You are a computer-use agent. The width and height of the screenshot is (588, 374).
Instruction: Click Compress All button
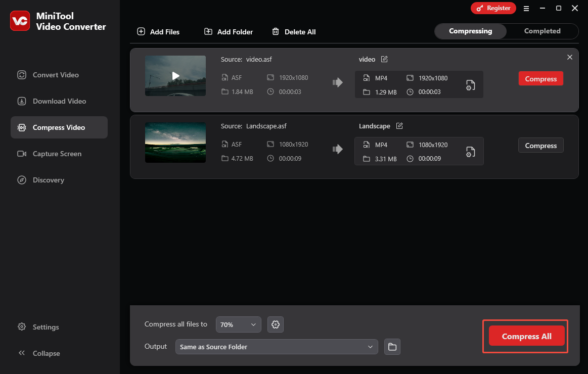pos(526,336)
